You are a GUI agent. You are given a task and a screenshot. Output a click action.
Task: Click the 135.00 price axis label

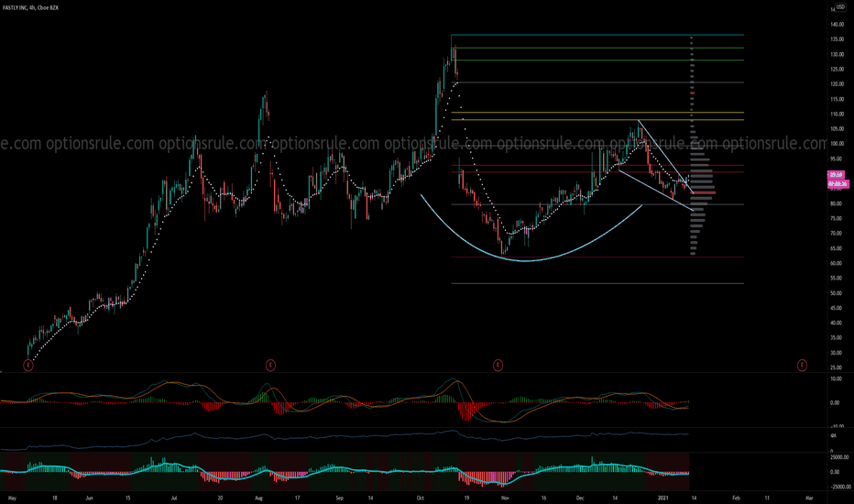pyautogui.click(x=838, y=39)
